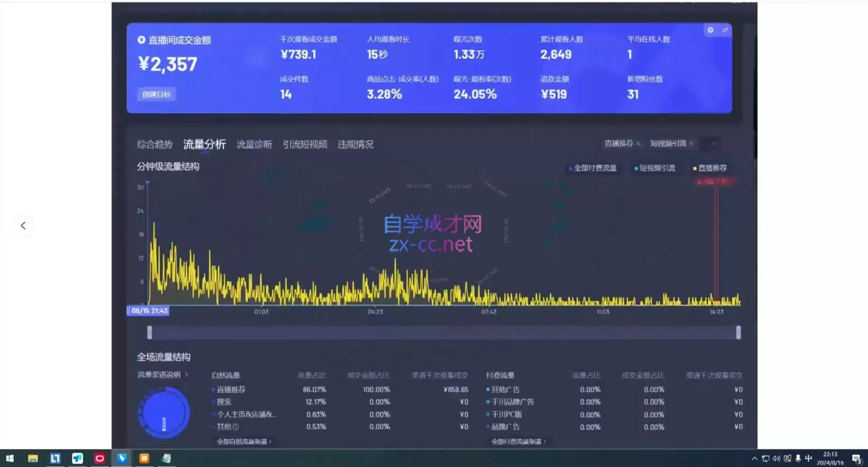868x467 pixels.
Task: Remove the 直播推荐 filter with its × icon
Action: click(x=639, y=144)
